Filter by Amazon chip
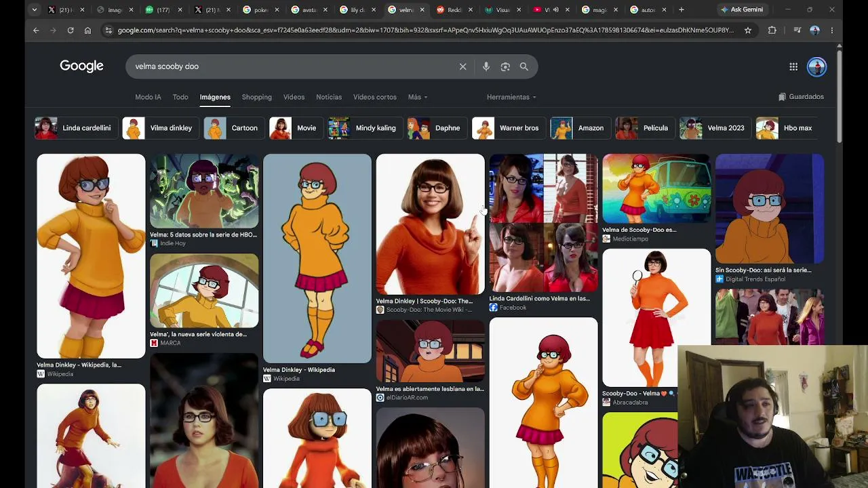The height and width of the screenshot is (488, 868). pyautogui.click(x=580, y=128)
